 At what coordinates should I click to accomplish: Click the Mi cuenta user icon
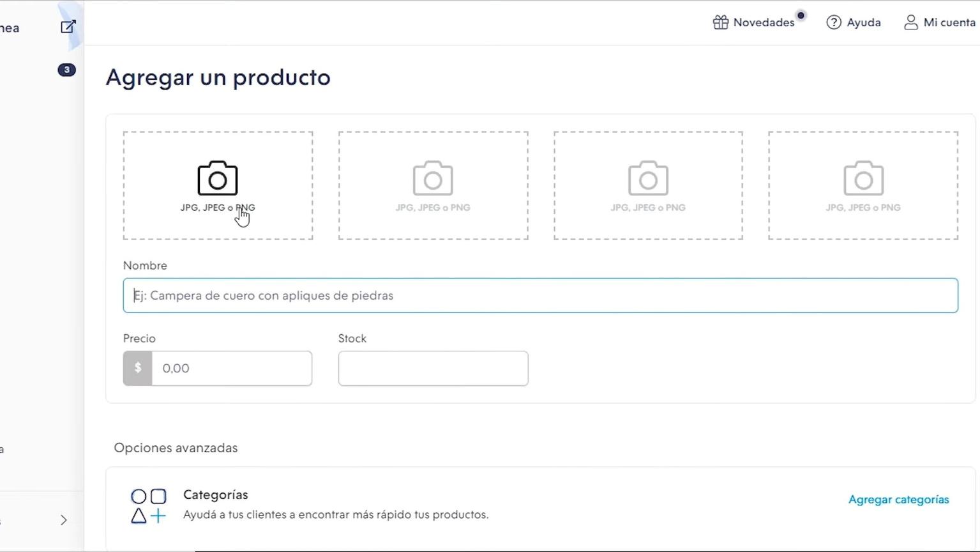click(x=911, y=23)
